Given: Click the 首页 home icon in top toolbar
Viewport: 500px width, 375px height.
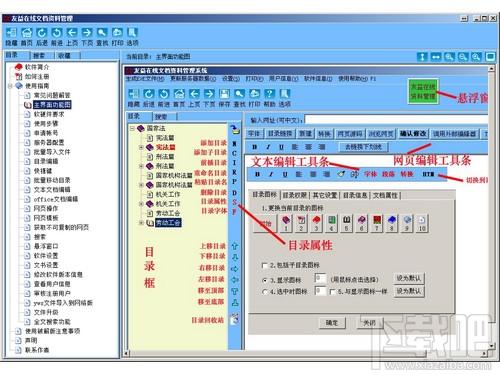Looking at the screenshot, I should click(x=27, y=32).
